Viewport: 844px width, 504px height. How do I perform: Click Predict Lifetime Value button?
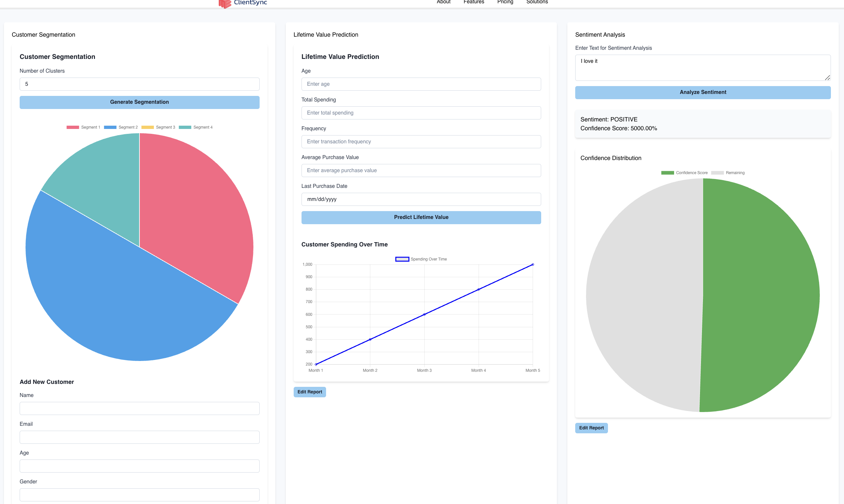point(421,217)
